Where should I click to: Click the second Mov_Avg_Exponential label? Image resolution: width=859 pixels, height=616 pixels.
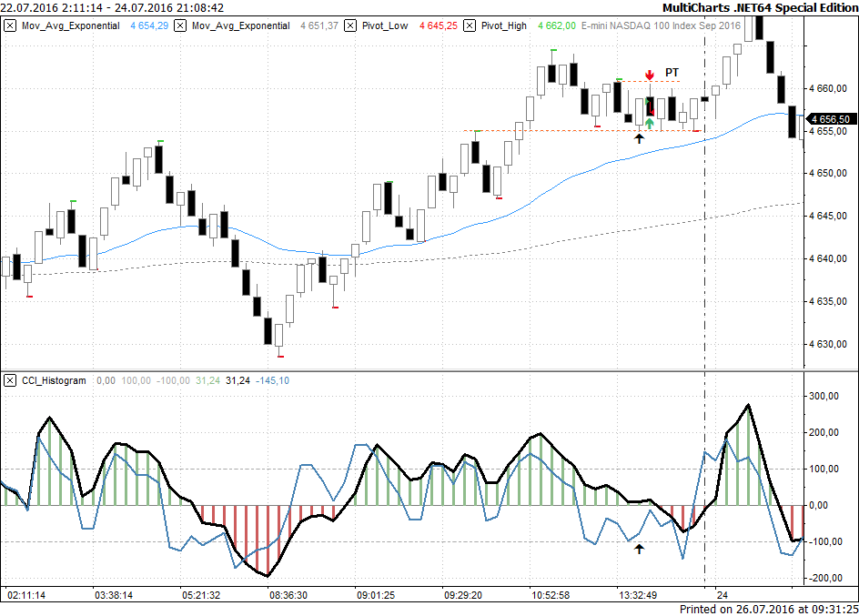click(x=241, y=25)
